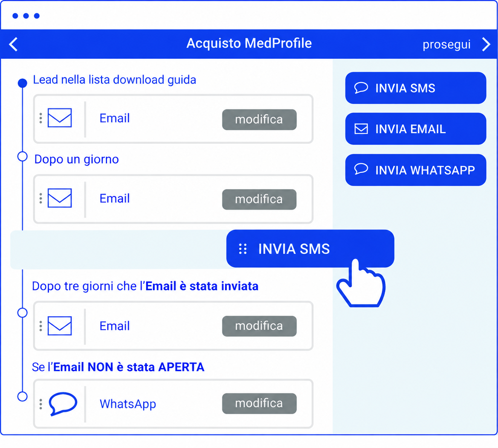This screenshot has height=448, width=498.
Task: Click the WhatsApp speech bubble icon
Action: pos(63,404)
